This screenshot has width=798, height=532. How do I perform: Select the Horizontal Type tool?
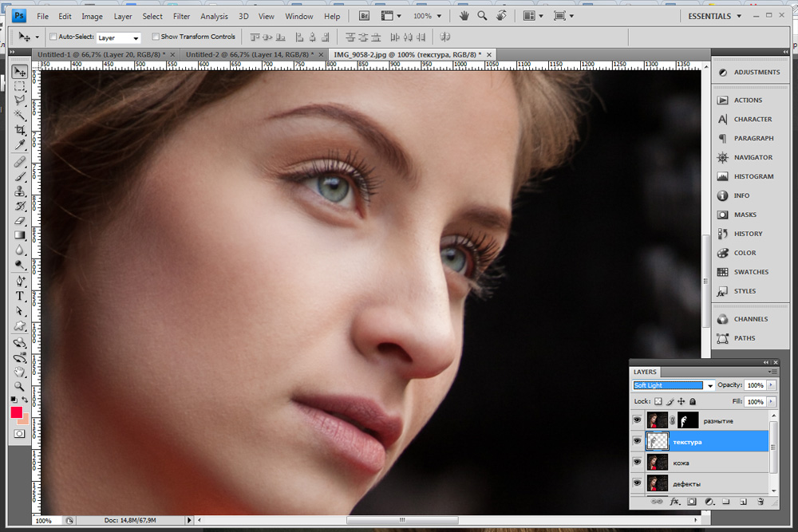[x=20, y=296]
